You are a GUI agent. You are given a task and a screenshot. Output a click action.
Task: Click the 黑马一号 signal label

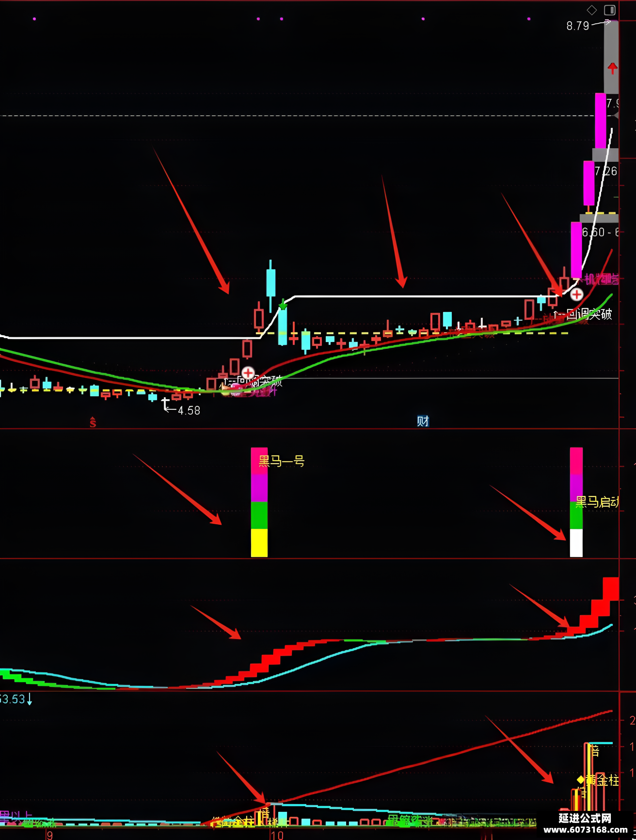pos(281,461)
